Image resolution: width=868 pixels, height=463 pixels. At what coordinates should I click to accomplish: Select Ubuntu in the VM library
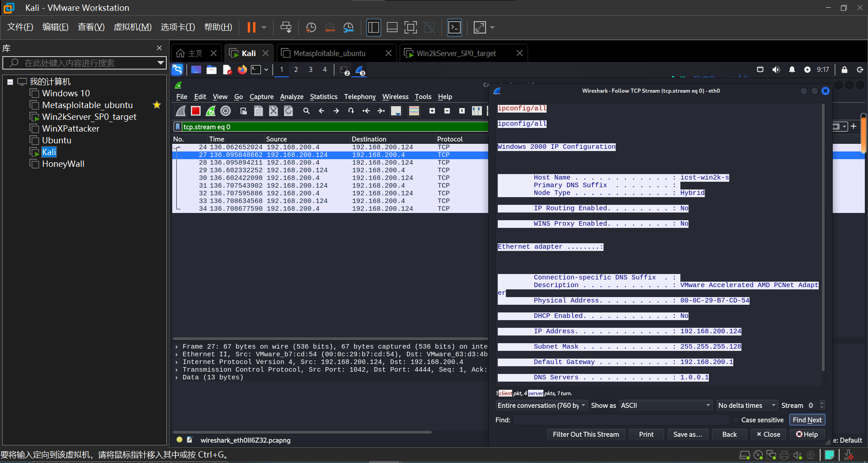pos(57,141)
